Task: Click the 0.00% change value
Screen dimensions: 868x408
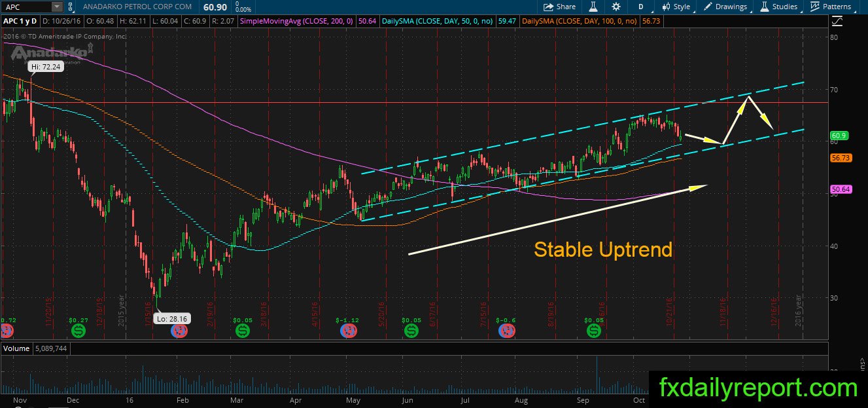Action: [x=243, y=10]
